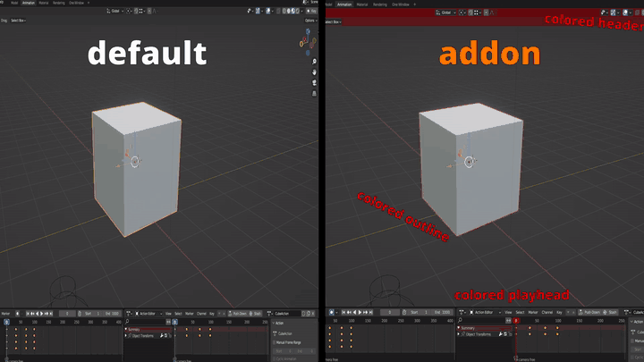Click the Pan hand icon in default viewport

click(314, 70)
